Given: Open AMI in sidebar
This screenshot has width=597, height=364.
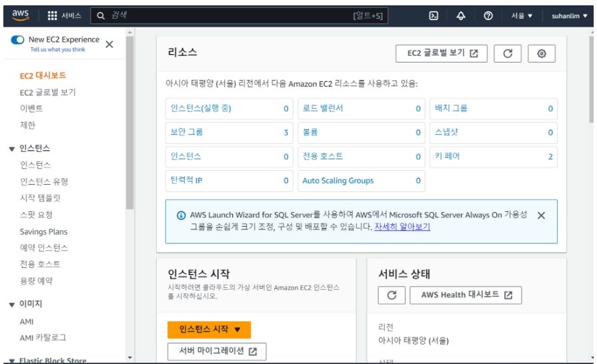Looking at the screenshot, I should pyautogui.click(x=27, y=322).
